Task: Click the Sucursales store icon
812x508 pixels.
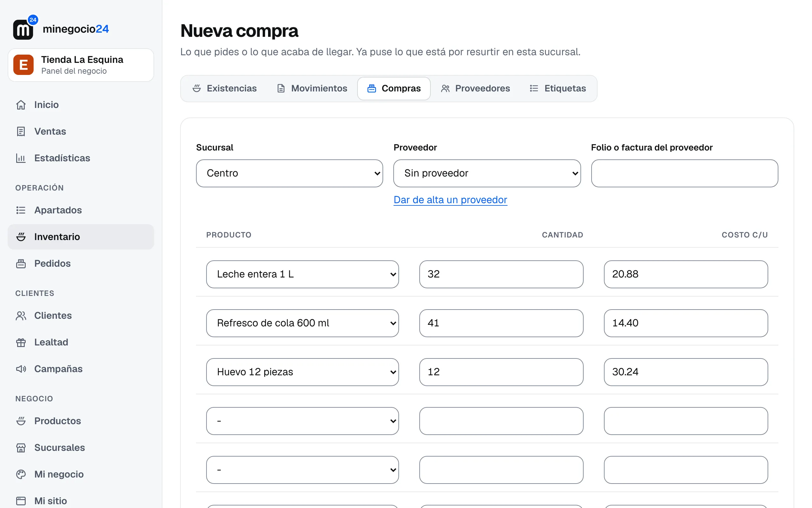Action: 21,448
